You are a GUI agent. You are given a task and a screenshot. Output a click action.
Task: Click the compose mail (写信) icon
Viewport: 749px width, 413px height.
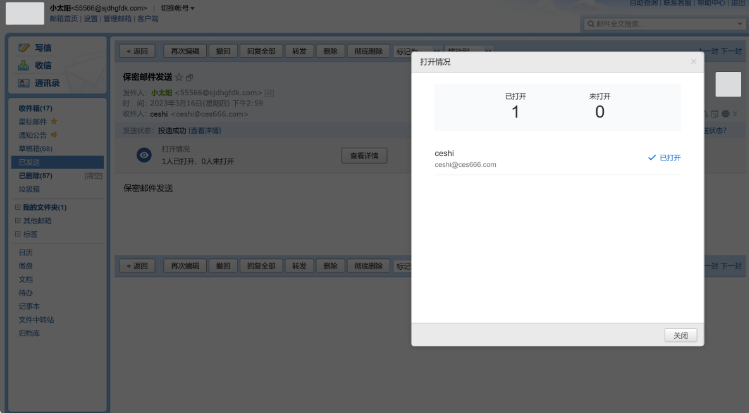[x=24, y=48]
